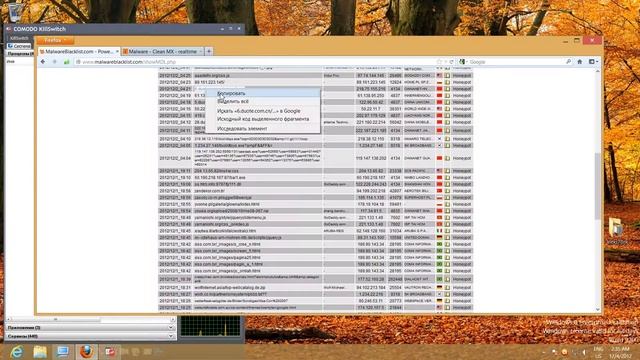
Task: Click the red flag in the 61.139.95.250 row
Action: coord(439,95)
